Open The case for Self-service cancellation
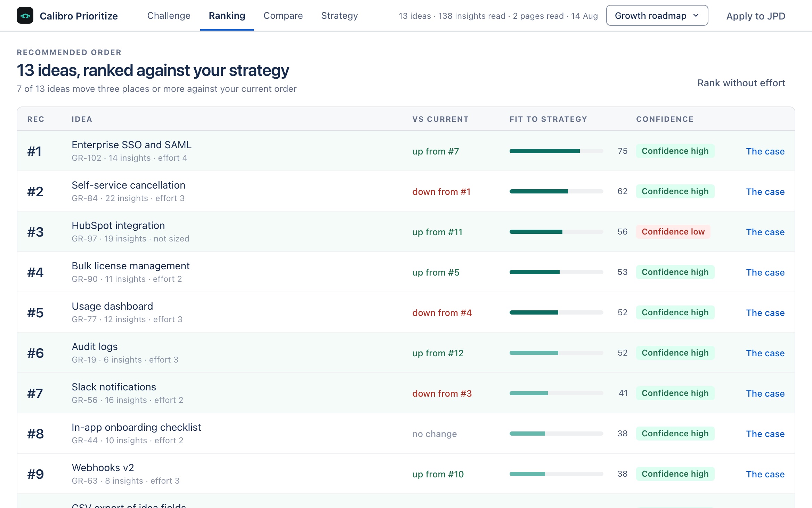The image size is (812, 508). (765, 192)
